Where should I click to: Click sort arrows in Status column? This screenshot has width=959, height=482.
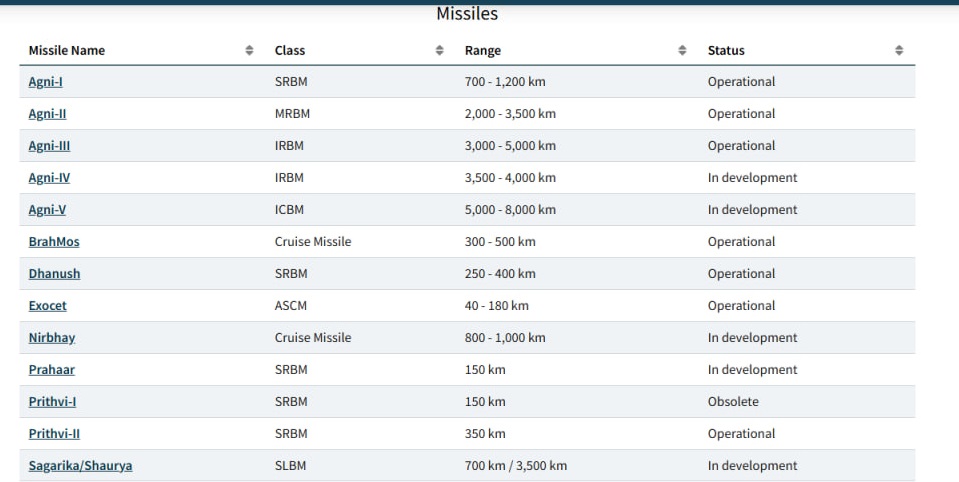pyautogui.click(x=899, y=50)
